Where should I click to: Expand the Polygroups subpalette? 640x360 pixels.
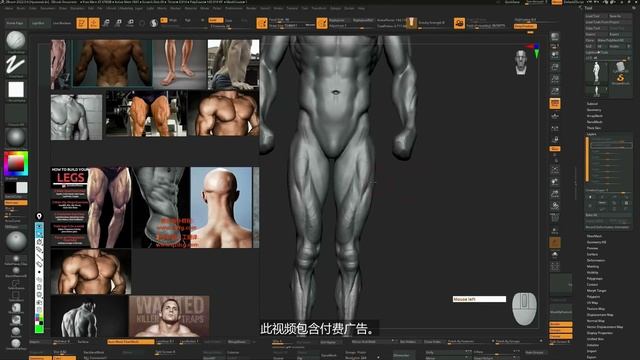tap(595, 278)
